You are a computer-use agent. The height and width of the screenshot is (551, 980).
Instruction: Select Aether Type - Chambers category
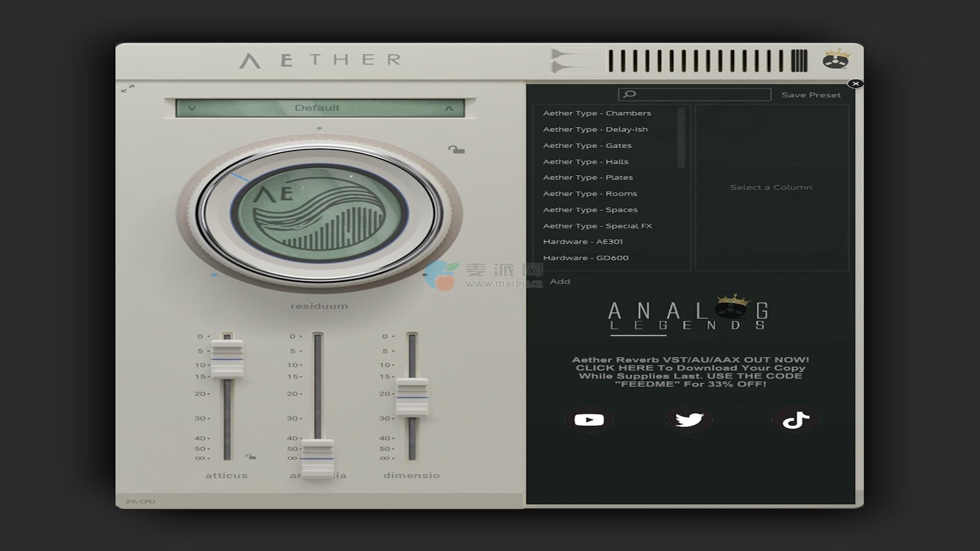point(597,113)
